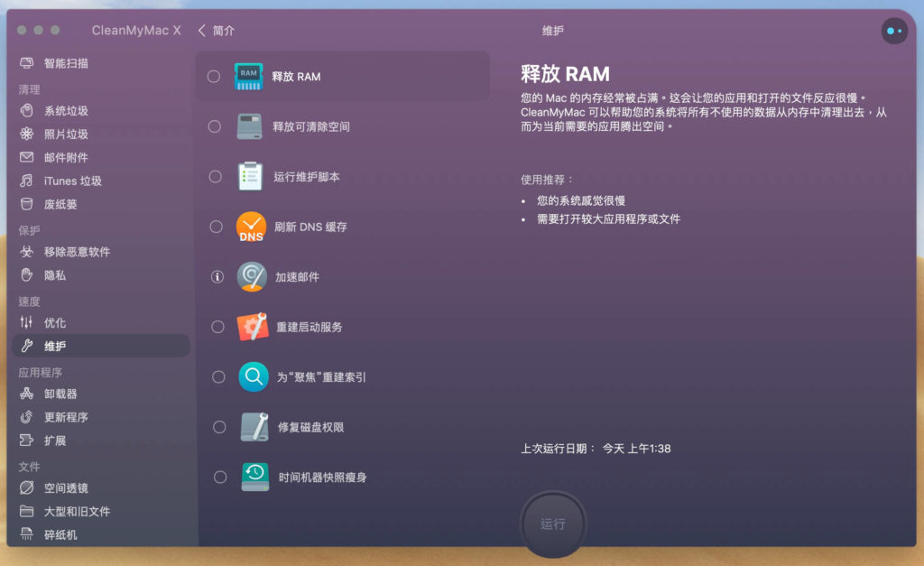
Task: Click the info circle beside 加速邮件
Action: click(217, 276)
